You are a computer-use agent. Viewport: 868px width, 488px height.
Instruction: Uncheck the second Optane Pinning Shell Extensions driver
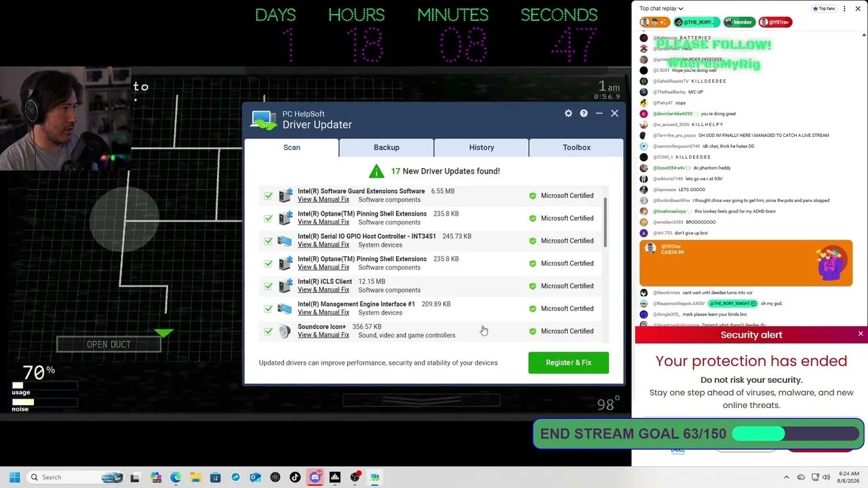tap(269, 264)
